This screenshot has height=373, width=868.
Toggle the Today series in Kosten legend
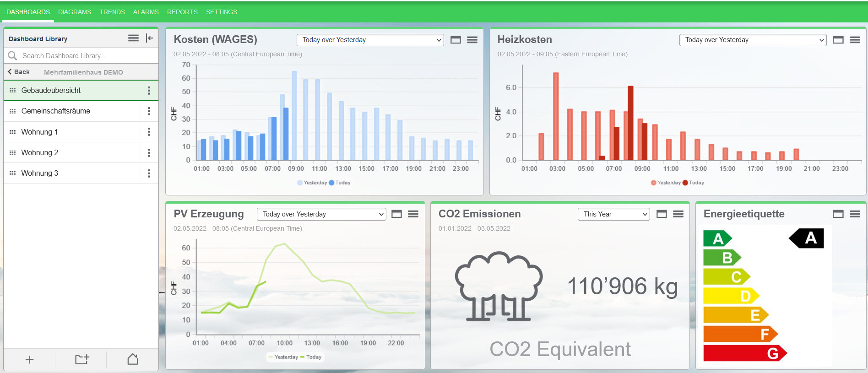point(340,183)
